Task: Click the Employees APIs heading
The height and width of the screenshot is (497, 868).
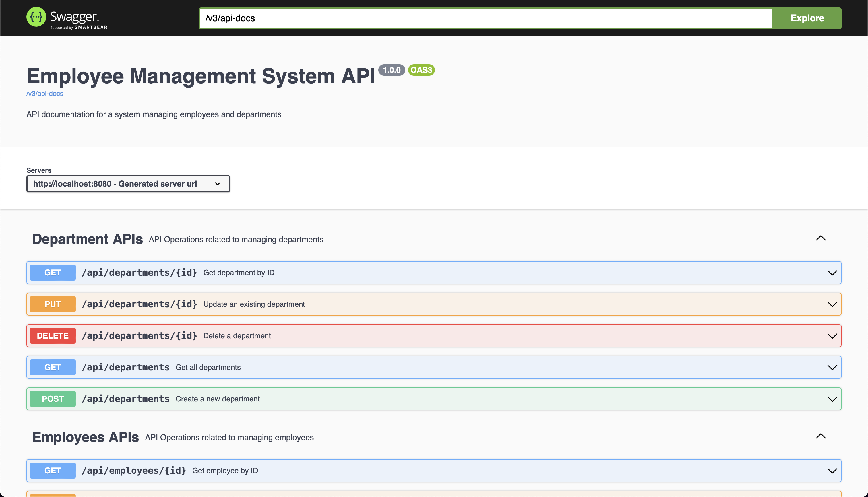Action: [85, 437]
